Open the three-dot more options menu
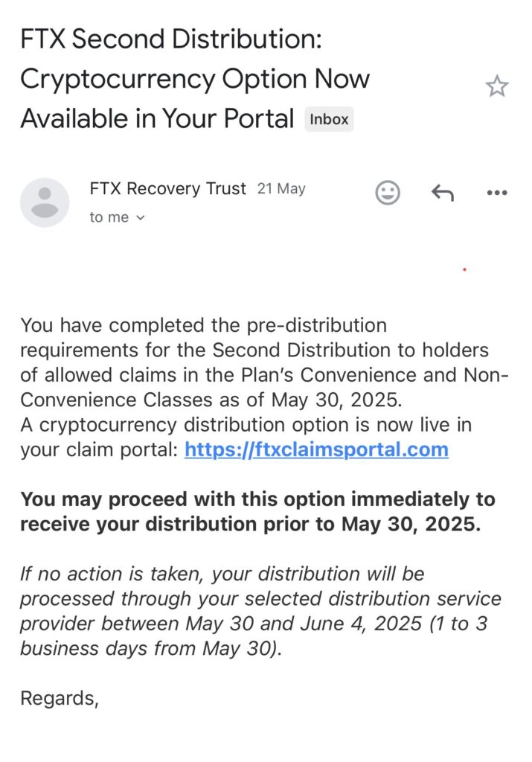Image resolution: width=532 pixels, height=762 pixels. [496, 193]
